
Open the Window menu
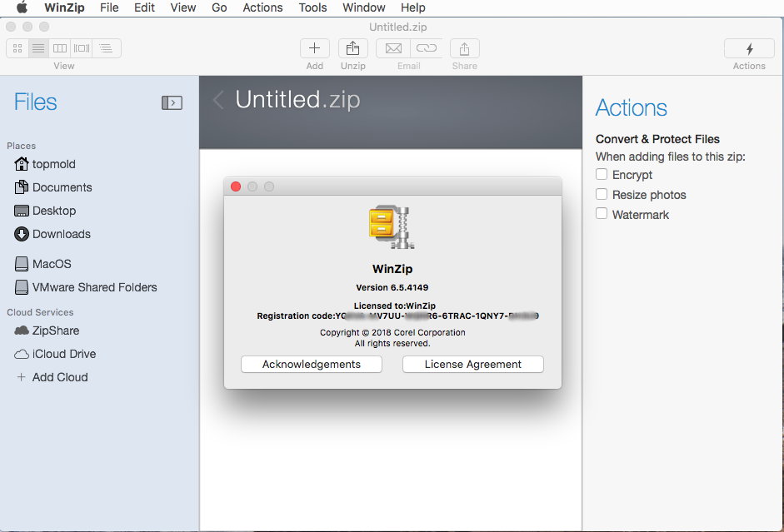click(363, 7)
